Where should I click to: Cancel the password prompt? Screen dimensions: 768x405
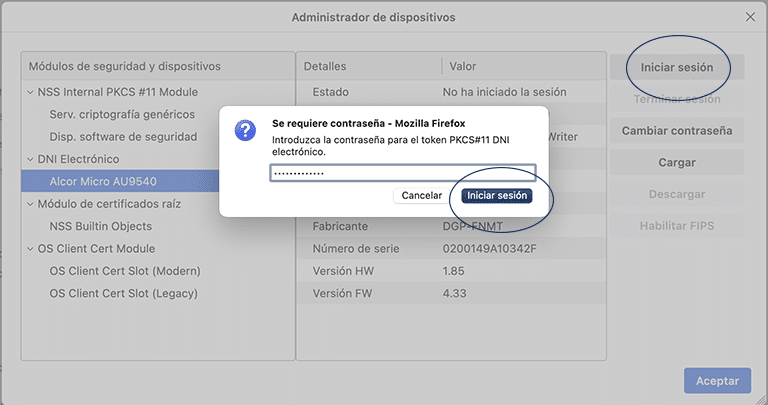click(422, 195)
